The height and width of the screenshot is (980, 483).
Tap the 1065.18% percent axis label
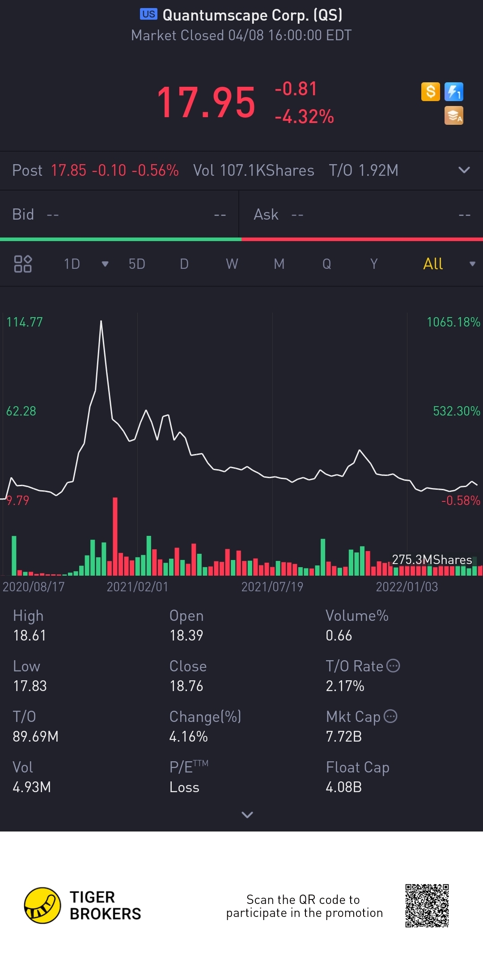[453, 322]
